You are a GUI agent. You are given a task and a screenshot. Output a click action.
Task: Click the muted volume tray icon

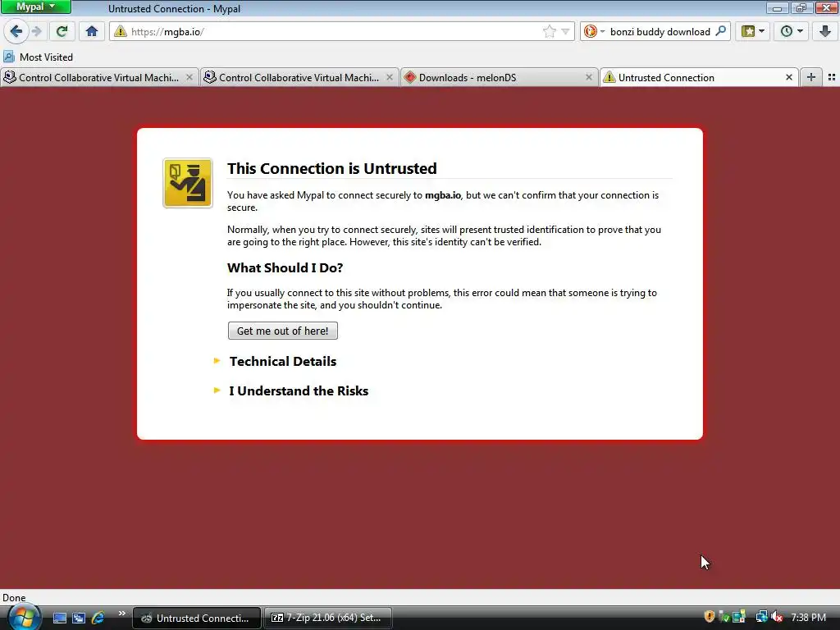point(777,617)
